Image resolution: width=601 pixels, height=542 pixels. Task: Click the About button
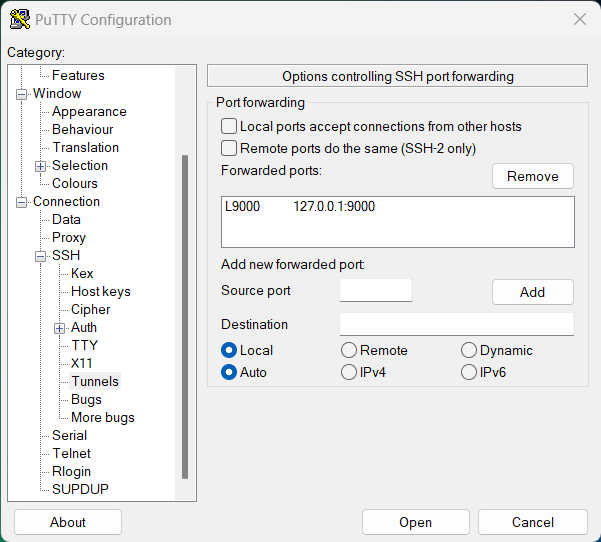68,522
